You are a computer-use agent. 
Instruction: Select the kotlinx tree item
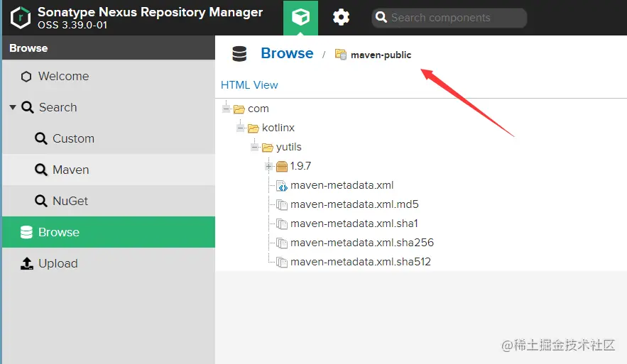278,128
